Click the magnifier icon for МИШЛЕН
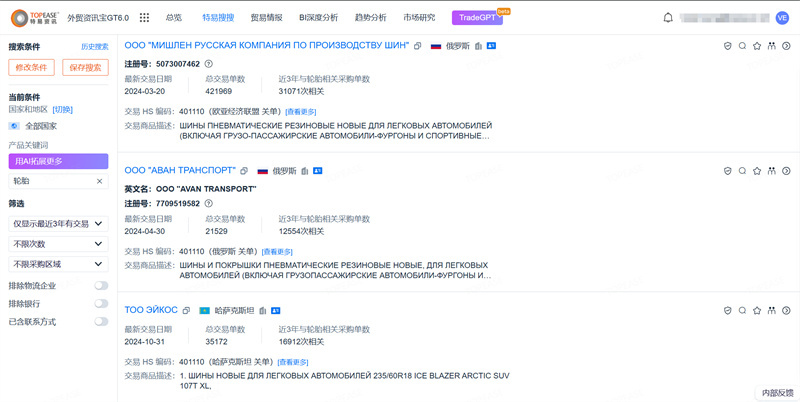The width and height of the screenshot is (800, 402). click(x=742, y=46)
